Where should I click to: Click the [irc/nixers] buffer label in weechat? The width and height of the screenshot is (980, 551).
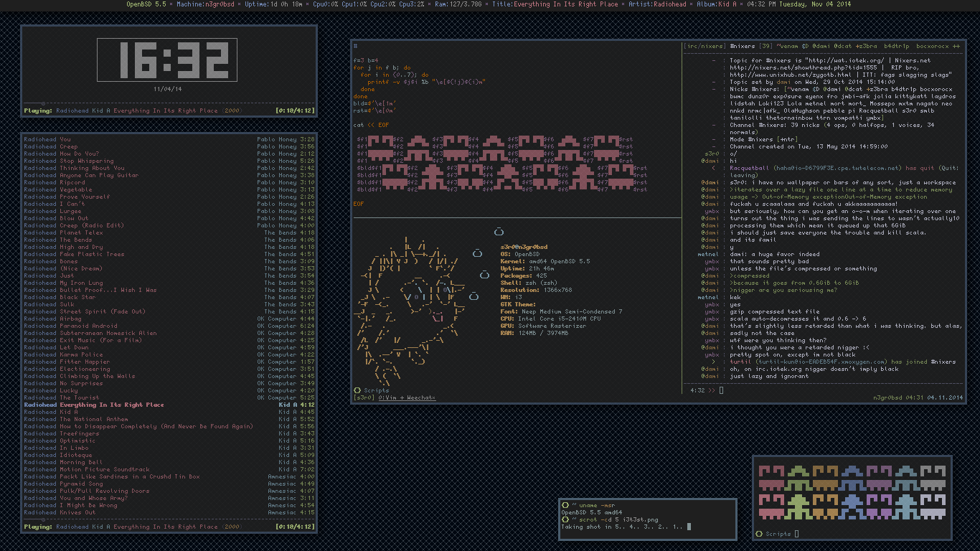[705, 46]
